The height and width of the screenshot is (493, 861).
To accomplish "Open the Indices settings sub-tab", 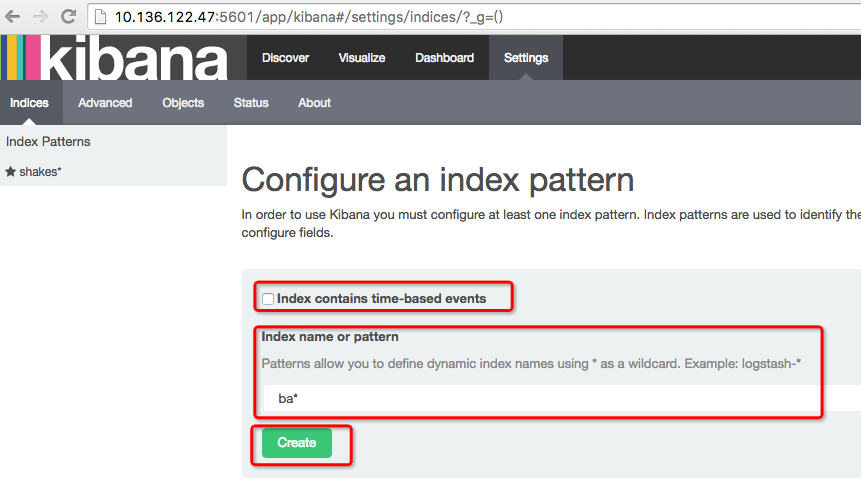I will click(x=29, y=103).
